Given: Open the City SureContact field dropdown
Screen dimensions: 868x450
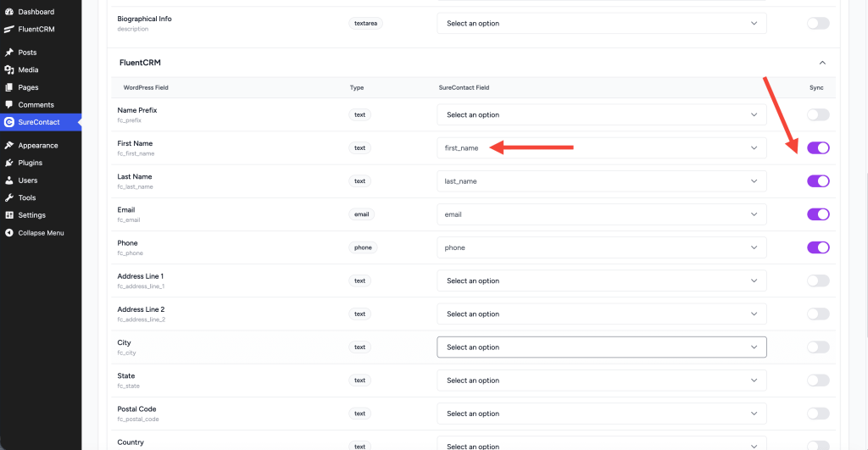Looking at the screenshot, I should pyautogui.click(x=601, y=347).
